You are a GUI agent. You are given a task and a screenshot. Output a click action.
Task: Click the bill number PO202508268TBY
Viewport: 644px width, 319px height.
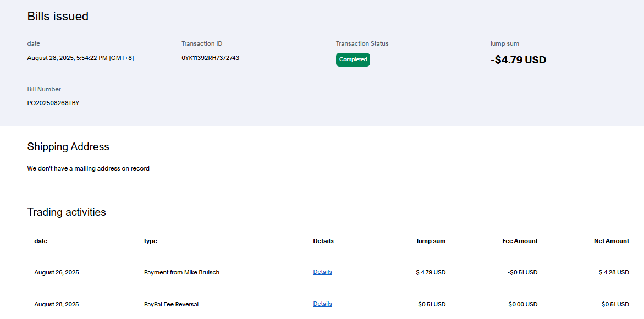53,103
